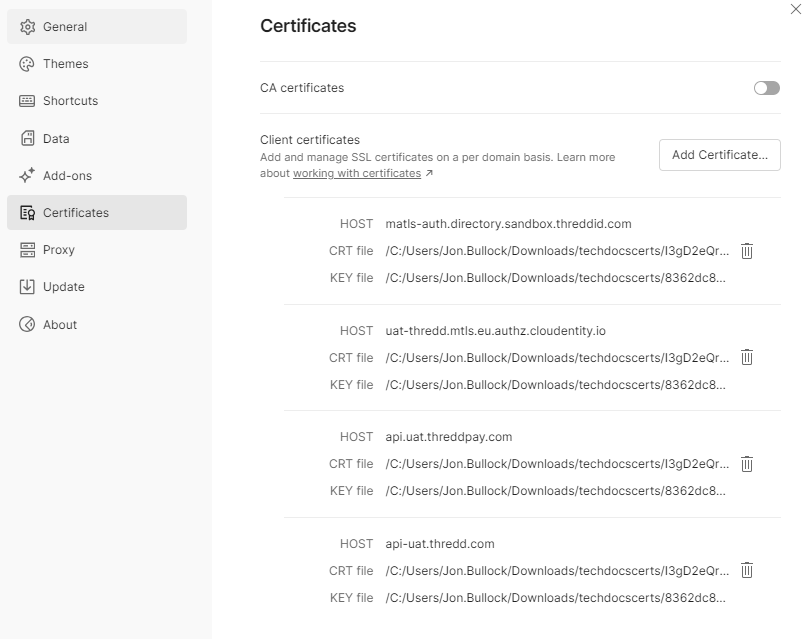The width and height of the screenshot is (812, 639).
Task: Click the Shortcuts keyboard icon
Action: (27, 100)
